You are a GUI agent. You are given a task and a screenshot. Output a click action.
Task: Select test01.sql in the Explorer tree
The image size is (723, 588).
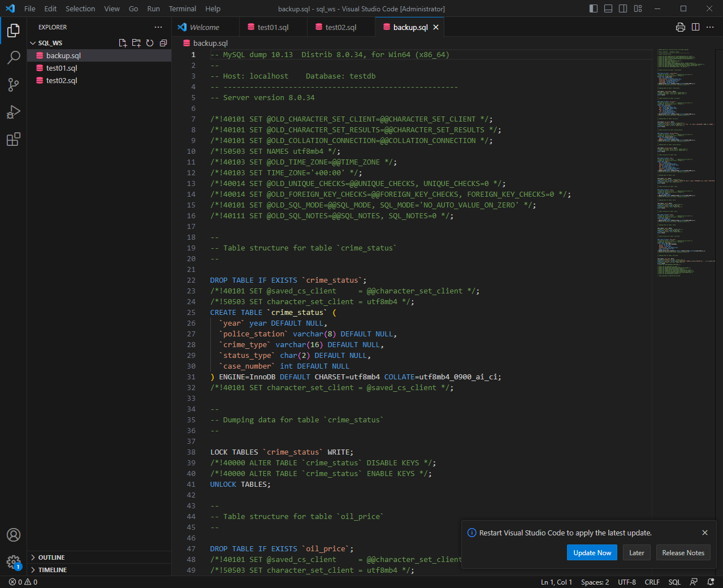pos(99,68)
